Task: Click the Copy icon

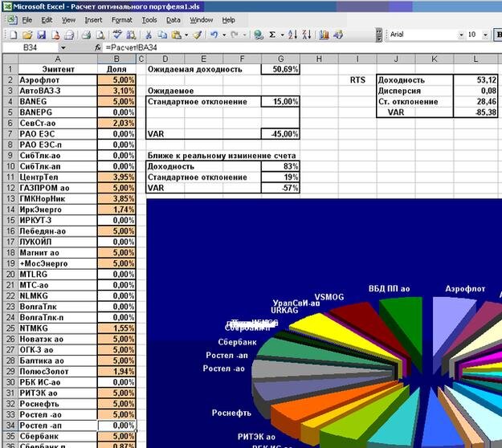Action: point(162,35)
